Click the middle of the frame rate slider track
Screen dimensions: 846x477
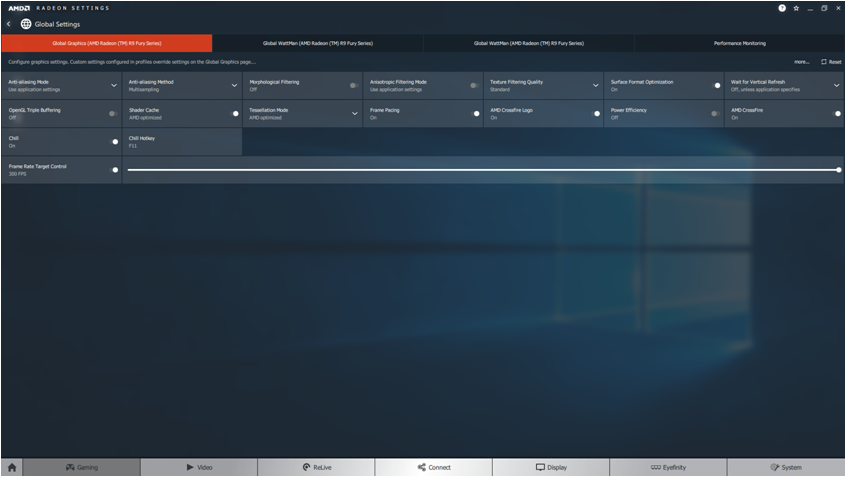tap(483, 170)
